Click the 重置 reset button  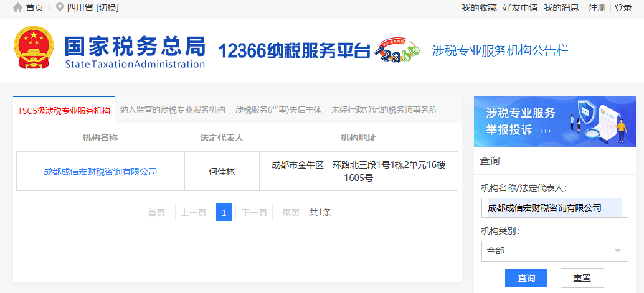[x=582, y=278]
